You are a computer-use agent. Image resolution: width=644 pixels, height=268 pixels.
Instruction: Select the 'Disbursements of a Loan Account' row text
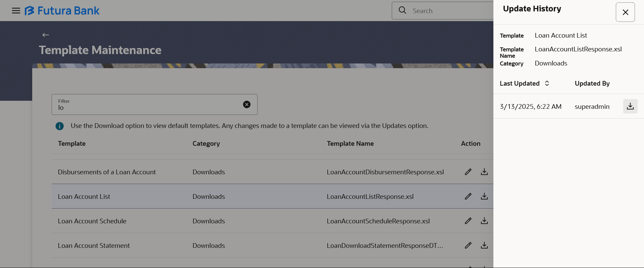point(107,172)
